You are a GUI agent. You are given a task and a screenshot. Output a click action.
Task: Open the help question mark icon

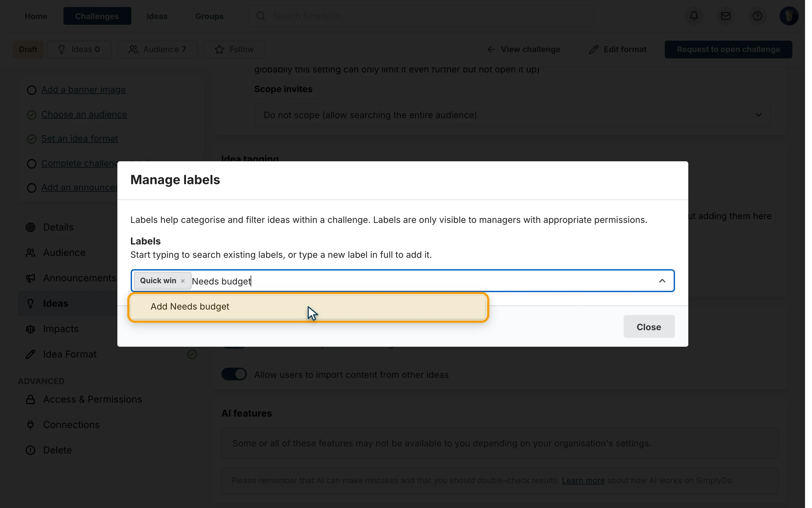click(x=757, y=16)
